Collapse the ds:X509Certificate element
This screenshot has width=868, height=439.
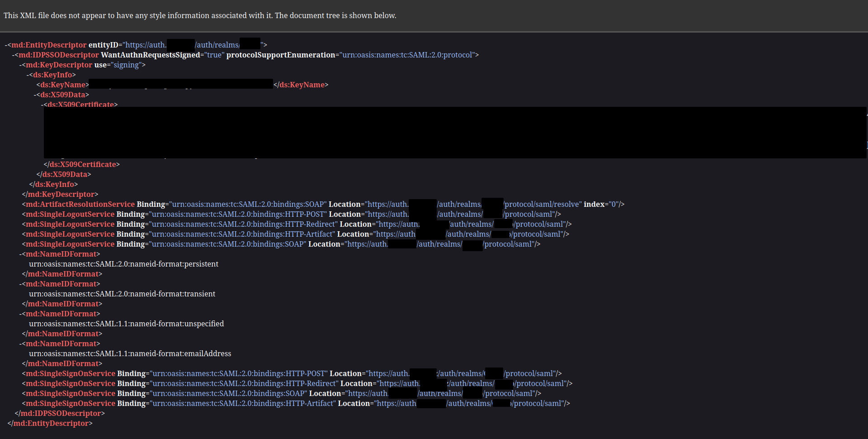coord(43,105)
